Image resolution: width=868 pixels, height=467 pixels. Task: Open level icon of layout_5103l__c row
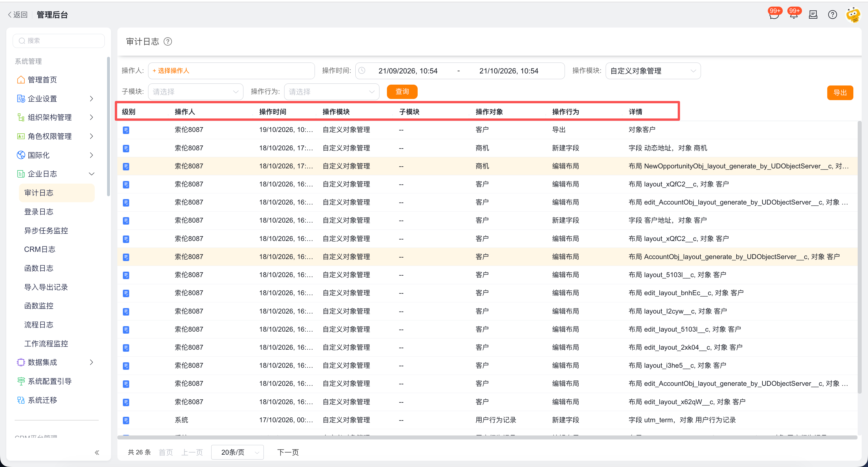click(126, 275)
